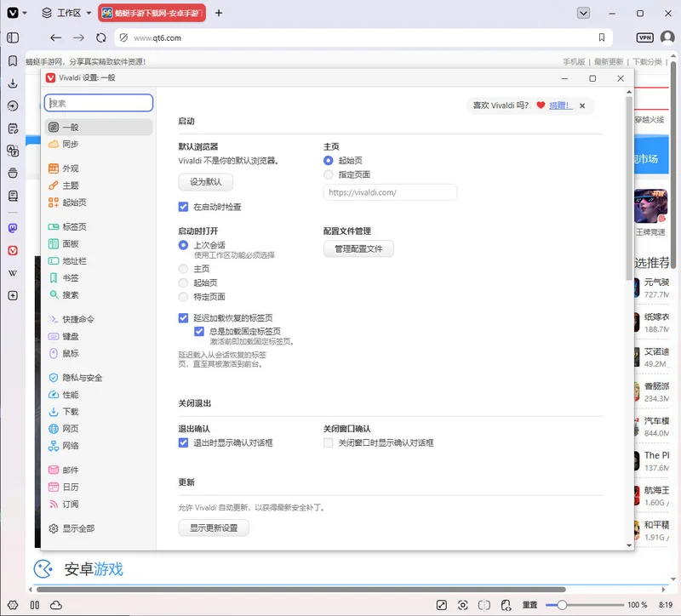Expand the 工作区 workspaces dropdown
681x616 pixels.
point(67,13)
